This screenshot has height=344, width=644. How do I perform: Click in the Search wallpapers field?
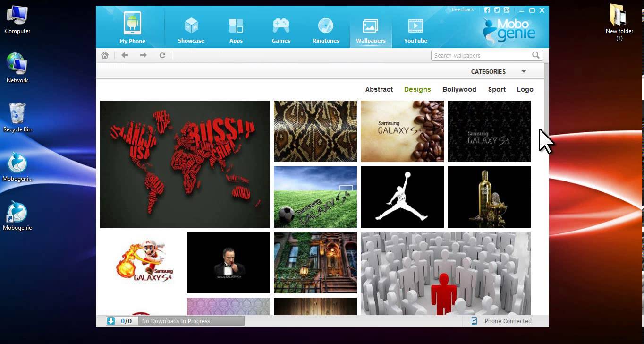pyautogui.click(x=479, y=55)
